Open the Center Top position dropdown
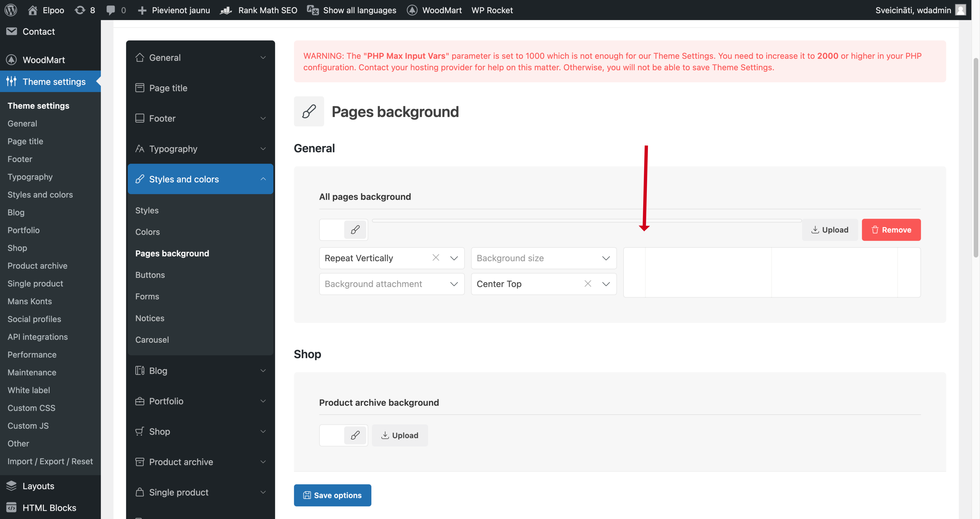The image size is (980, 519). coord(606,284)
